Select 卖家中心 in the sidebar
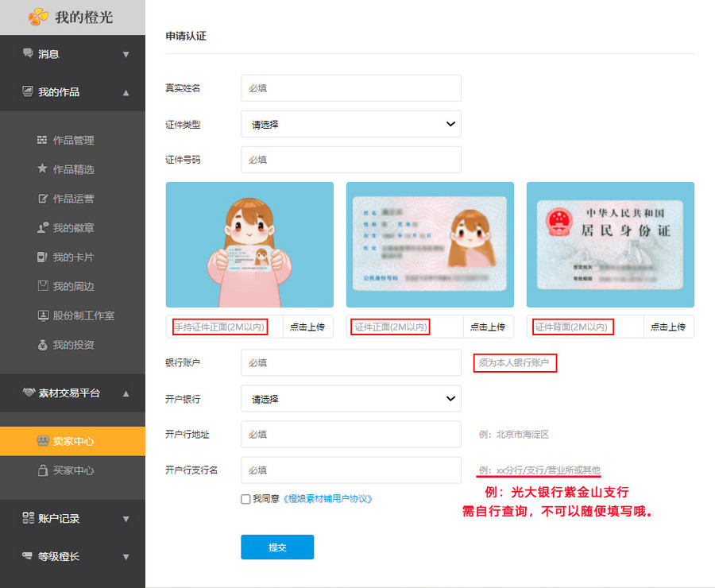Image resolution: width=715 pixels, height=588 pixels. 72,441
